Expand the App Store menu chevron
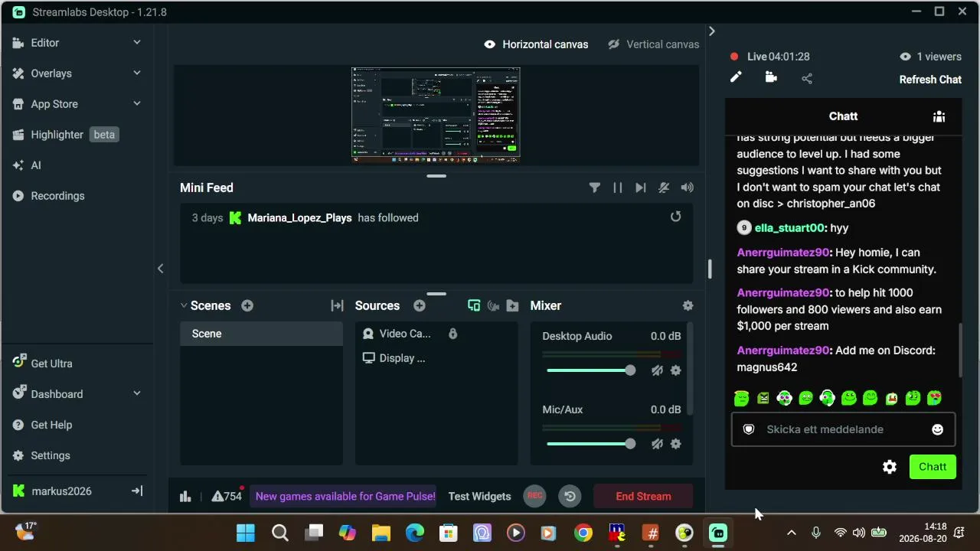 pos(137,104)
